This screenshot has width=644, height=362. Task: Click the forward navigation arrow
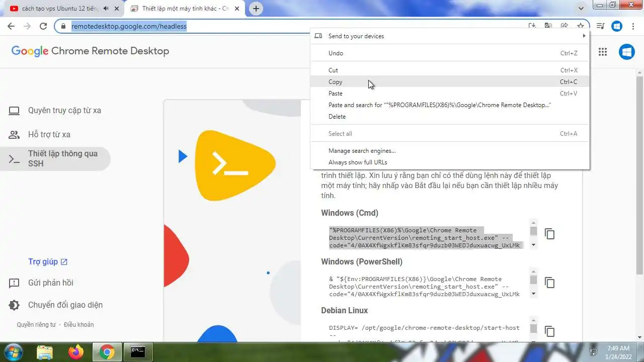27,26
